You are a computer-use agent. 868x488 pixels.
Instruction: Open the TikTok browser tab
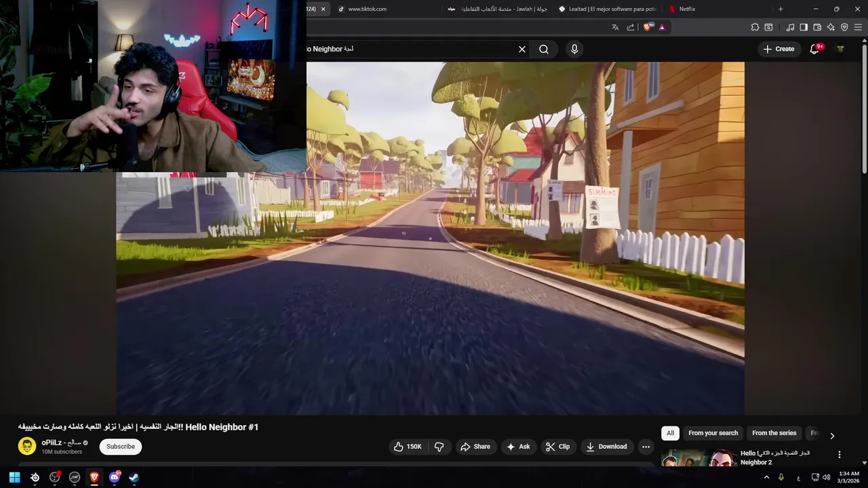(385, 9)
